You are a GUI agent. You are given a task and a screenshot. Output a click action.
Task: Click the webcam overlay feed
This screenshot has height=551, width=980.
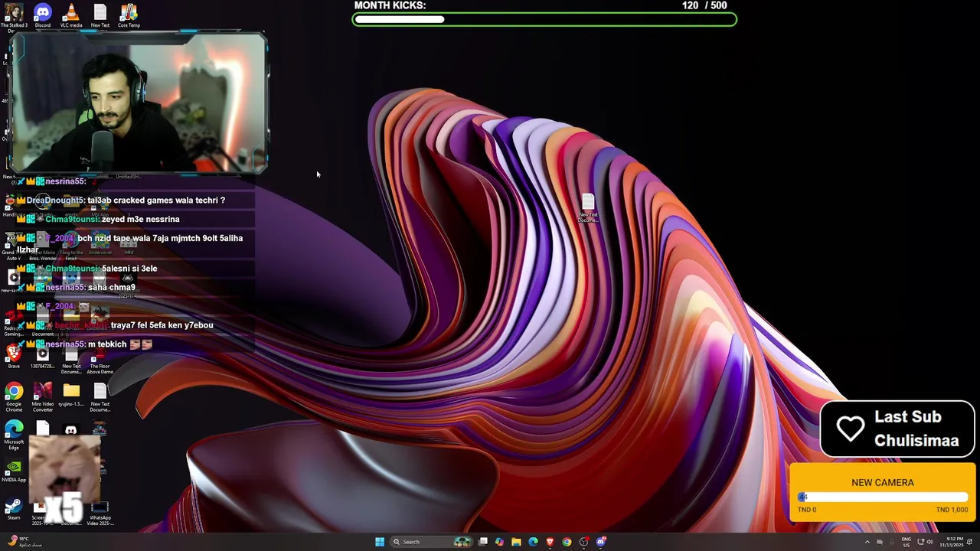pyautogui.click(x=139, y=103)
